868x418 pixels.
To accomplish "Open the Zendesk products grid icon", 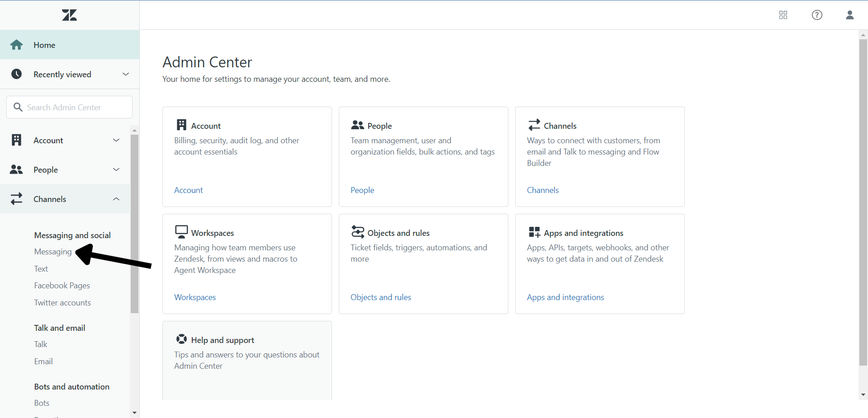I will pos(783,15).
